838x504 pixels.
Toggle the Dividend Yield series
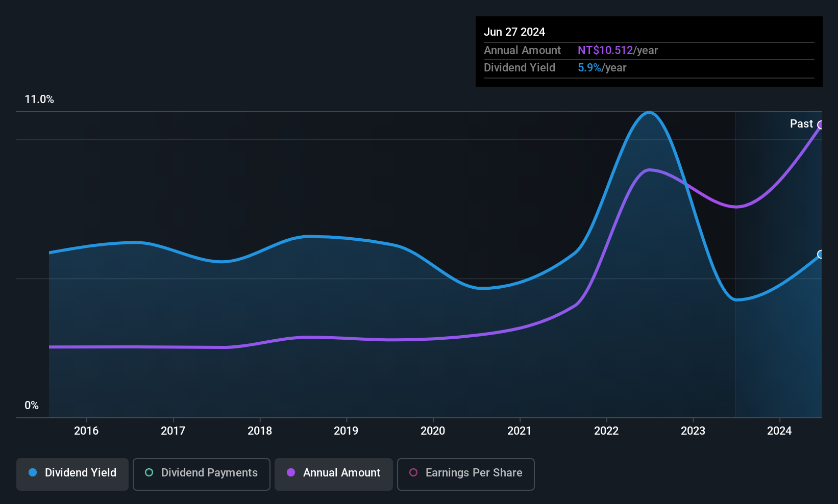[72, 474]
